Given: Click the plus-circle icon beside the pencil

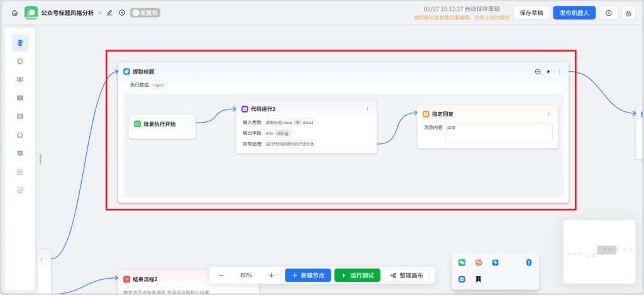Looking at the screenshot, I should click(x=122, y=13).
